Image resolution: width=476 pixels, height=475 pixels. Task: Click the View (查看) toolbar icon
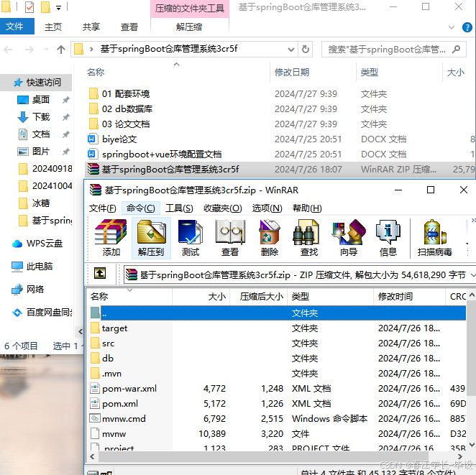tap(230, 238)
